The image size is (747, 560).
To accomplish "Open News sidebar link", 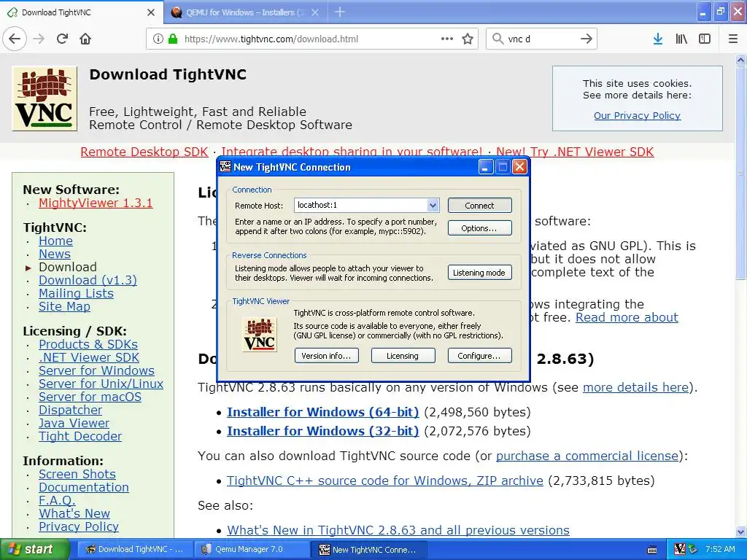I will pos(54,254).
